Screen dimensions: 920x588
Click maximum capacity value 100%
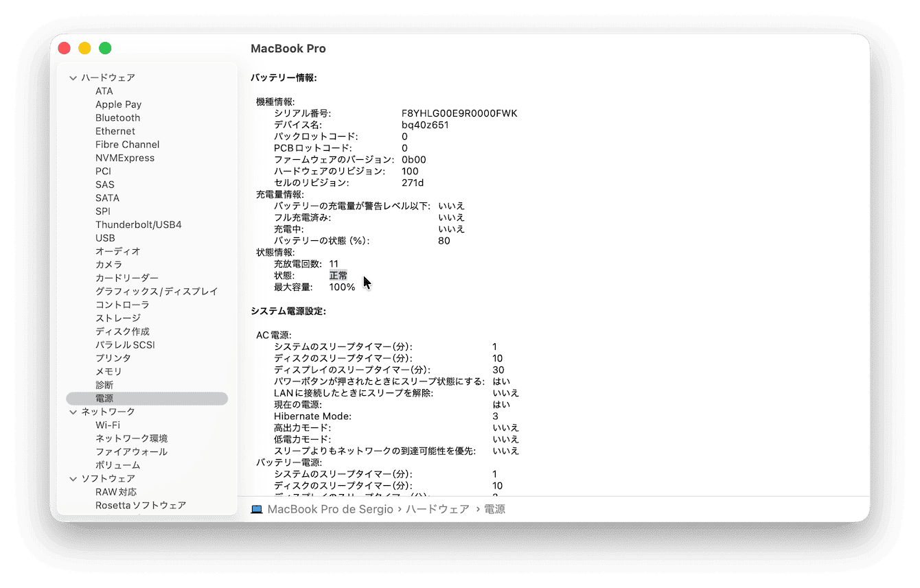tap(342, 287)
